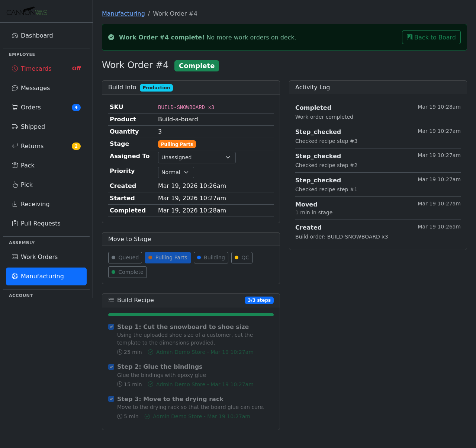Viewport: 476px width, 448px height.
Task: Click the Receiving inbox icon
Action: (15, 204)
